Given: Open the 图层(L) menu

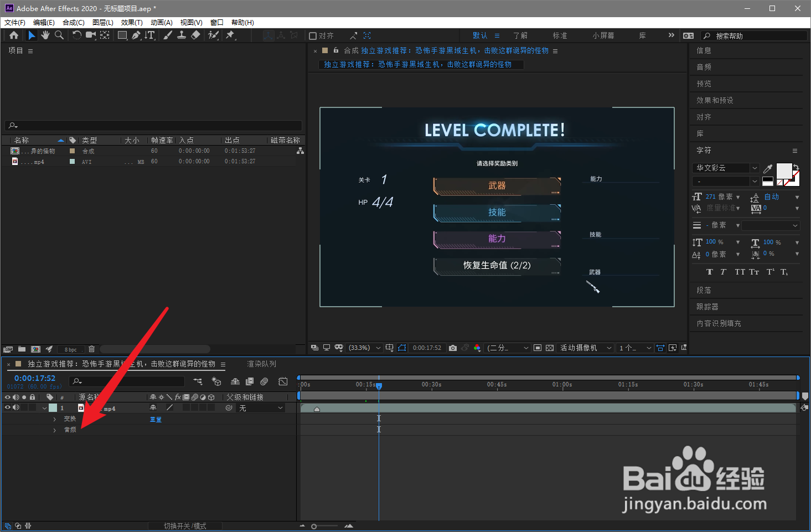Looking at the screenshot, I should (103, 22).
